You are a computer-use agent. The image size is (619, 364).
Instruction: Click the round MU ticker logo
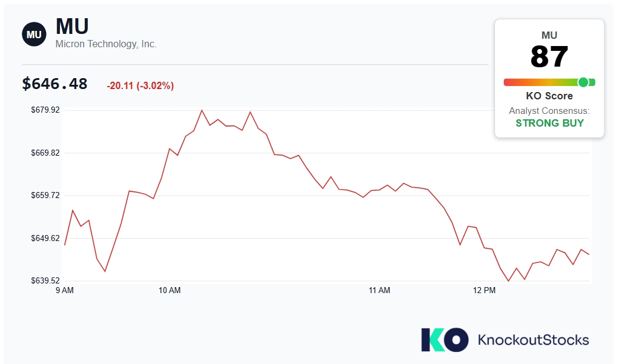[34, 35]
